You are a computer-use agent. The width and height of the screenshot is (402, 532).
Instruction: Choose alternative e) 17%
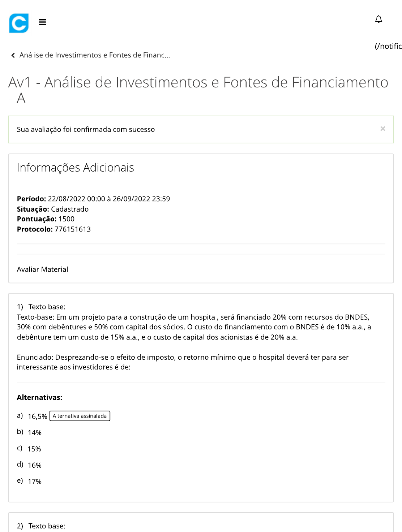pyautogui.click(x=35, y=481)
